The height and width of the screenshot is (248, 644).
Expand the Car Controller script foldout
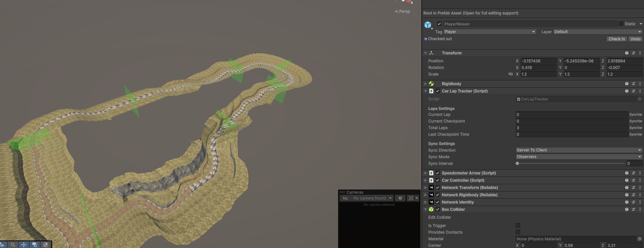[426, 180]
